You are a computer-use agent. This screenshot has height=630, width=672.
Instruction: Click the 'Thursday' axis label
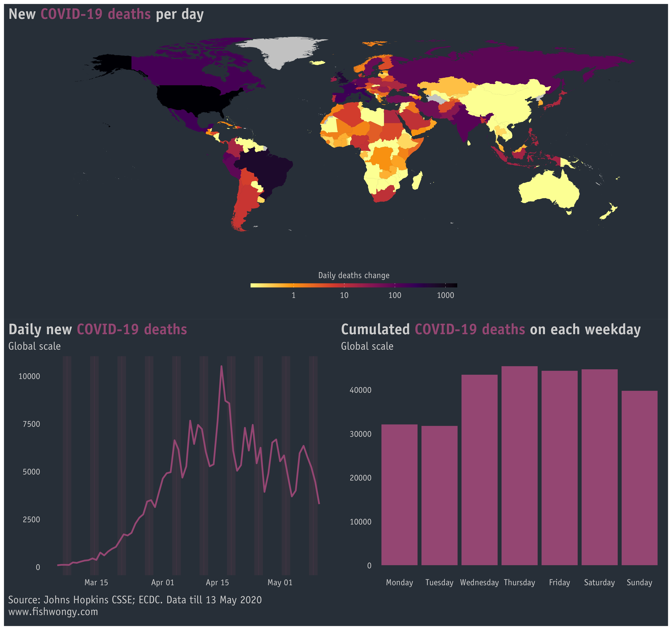point(520,582)
